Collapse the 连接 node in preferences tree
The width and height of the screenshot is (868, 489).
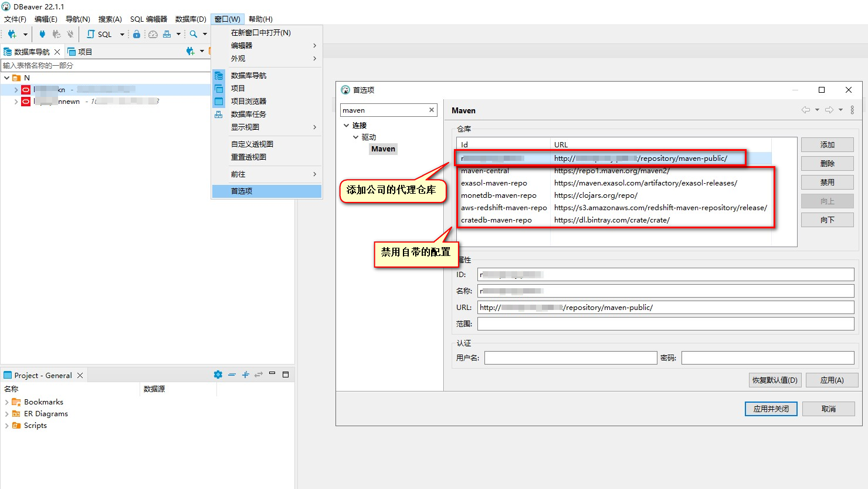click(346, 125)
